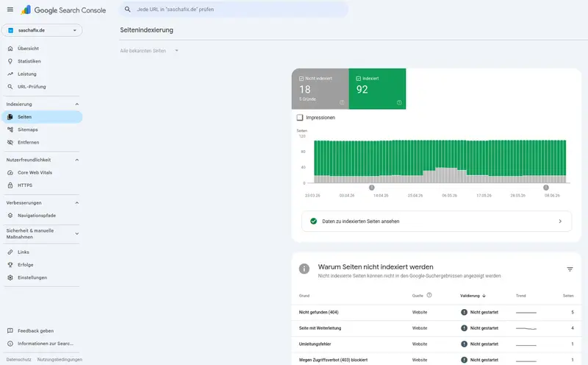
Task: Click Nicht gestartet status in Umleitungsfehler row
Action: pos(480,344)
